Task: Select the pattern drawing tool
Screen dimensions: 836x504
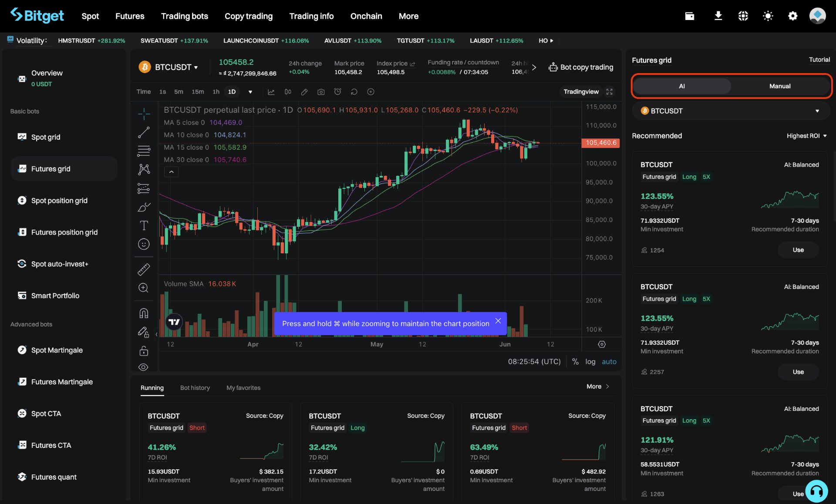Action: [x=144, y=169]
